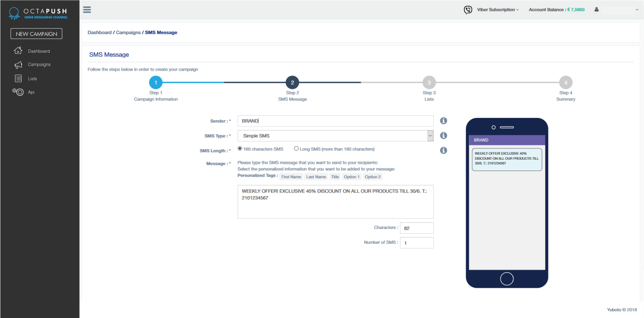
Task: Show info for the Sender field
Action: pyautogui.click(x=444, y=121)
